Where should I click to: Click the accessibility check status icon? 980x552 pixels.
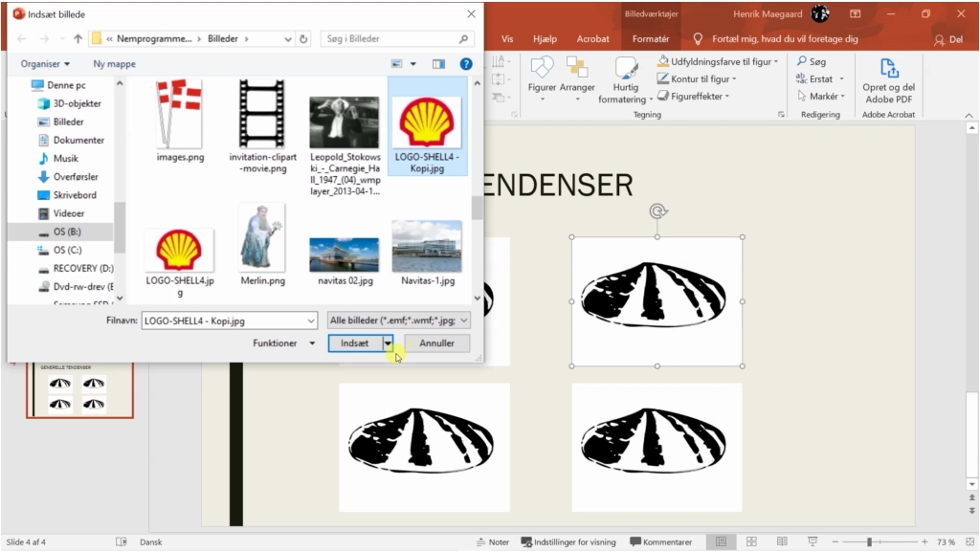pyautogui.click(x=122, y=542)
